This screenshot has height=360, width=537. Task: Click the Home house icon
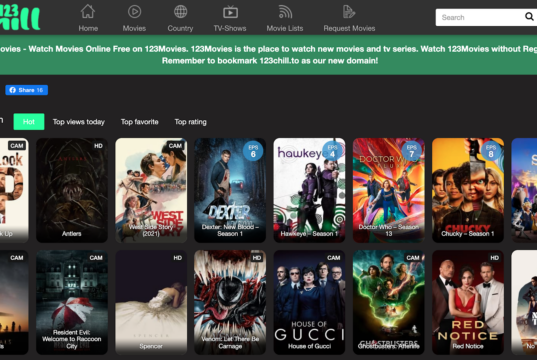tap(88, 12)
